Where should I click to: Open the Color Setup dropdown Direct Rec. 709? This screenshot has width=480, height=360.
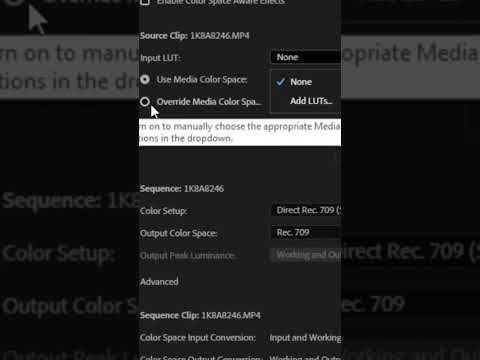306,210
